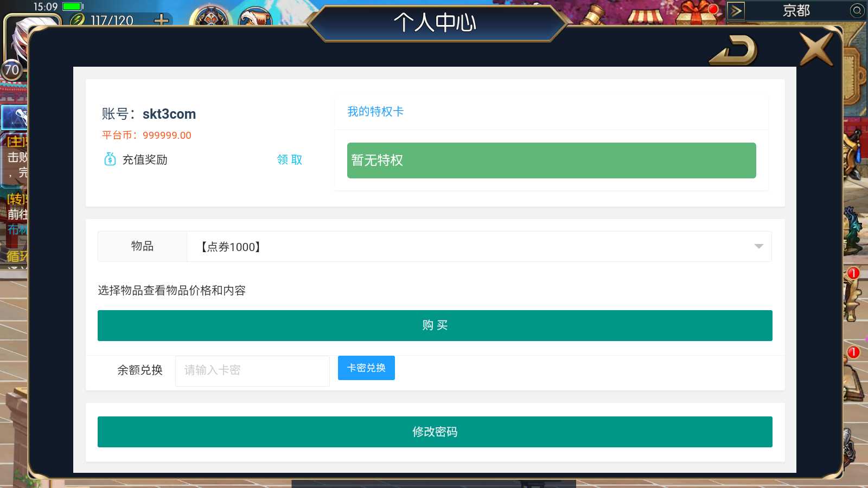The image size is (868, 488).
Task: Click the arrow icon left of 京都
Action: tap(736, 10)
